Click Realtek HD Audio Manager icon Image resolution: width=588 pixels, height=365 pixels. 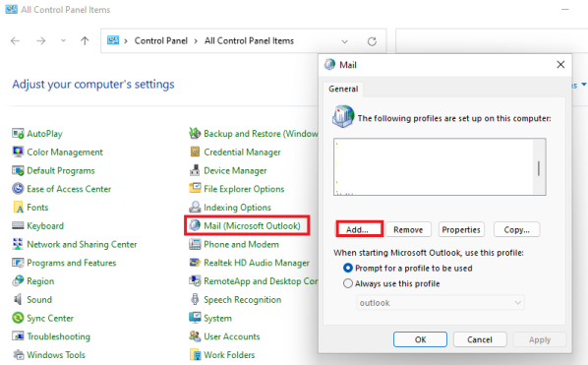[195, 263]
